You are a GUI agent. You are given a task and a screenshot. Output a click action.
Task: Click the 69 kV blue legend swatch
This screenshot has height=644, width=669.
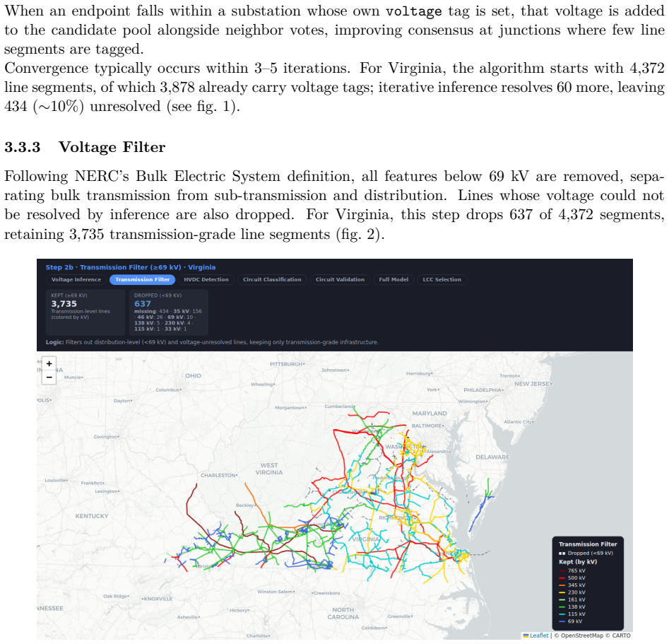(562, 622)
